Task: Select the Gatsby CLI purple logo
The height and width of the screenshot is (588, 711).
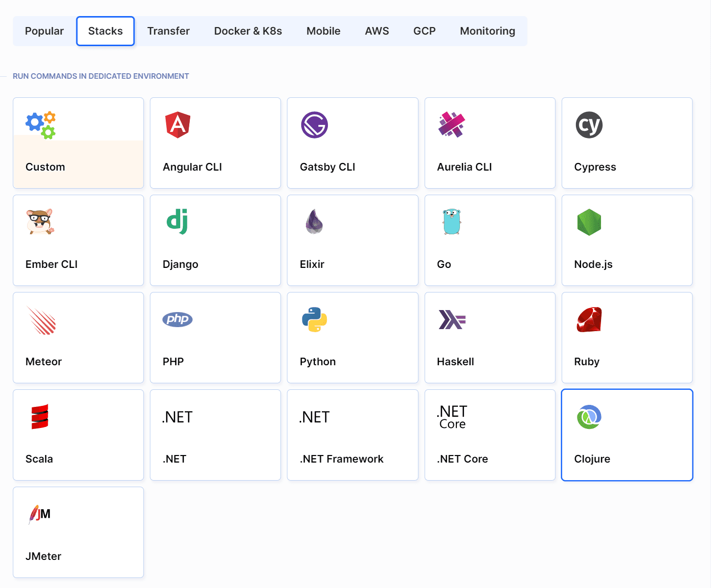Action: (x=314, y=125)
